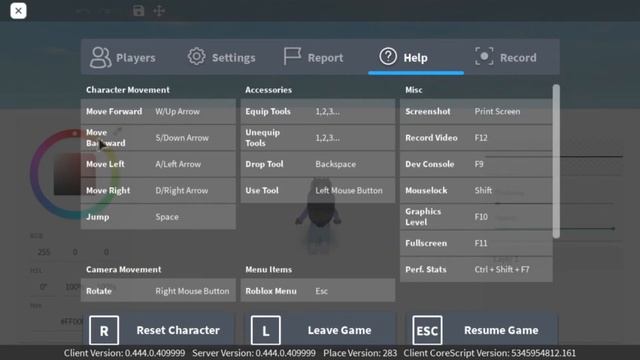The height and width of the screenshot is (360, 640).
Task: Click the Misc heading
Action: pyautogui.click(x=414, y=90)
